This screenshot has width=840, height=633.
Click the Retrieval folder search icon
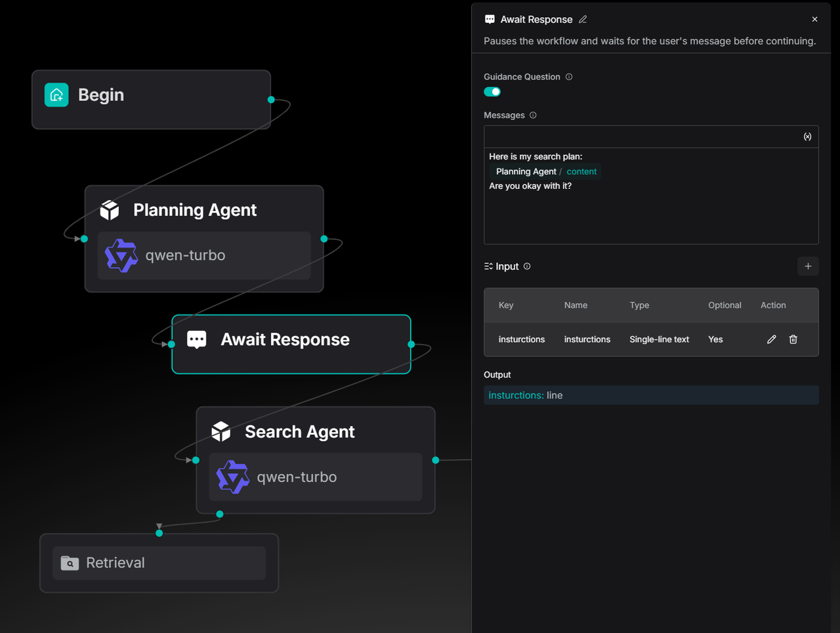(x=70, y=563)
